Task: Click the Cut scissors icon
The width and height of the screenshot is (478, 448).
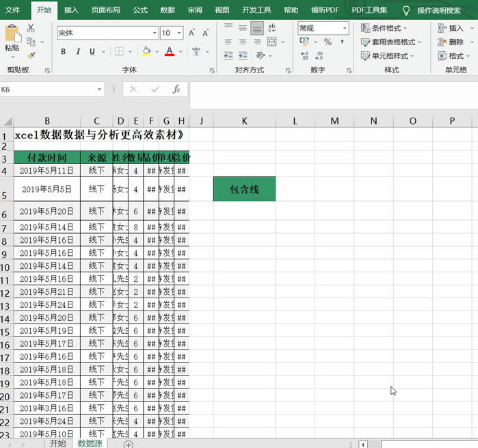Action: [x=31, y=29]
